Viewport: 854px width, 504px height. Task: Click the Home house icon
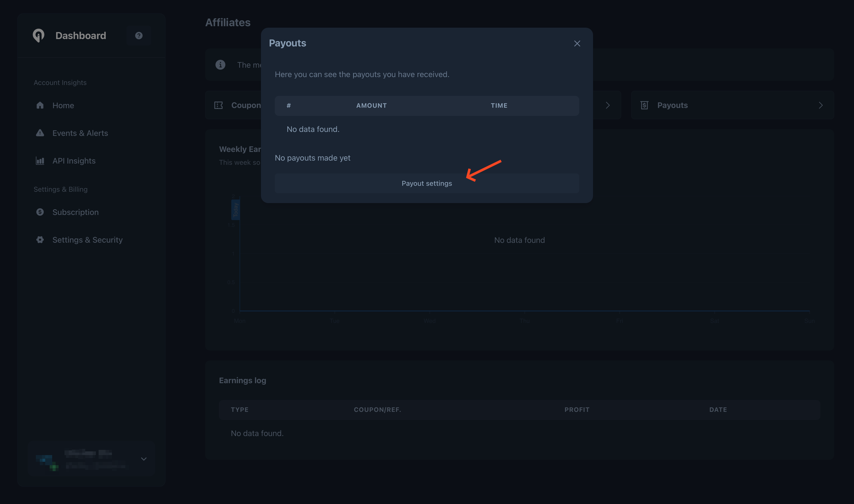pos(40,105)
